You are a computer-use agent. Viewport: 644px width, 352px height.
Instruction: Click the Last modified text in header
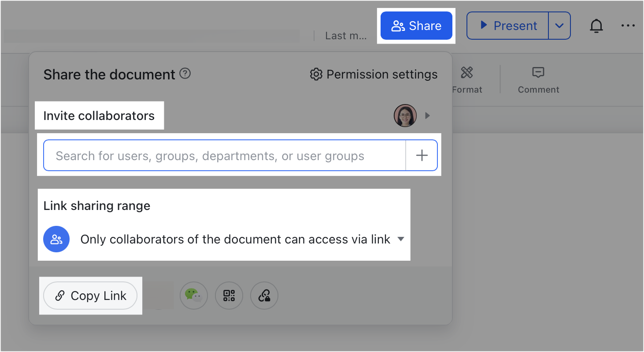point(345,36)
